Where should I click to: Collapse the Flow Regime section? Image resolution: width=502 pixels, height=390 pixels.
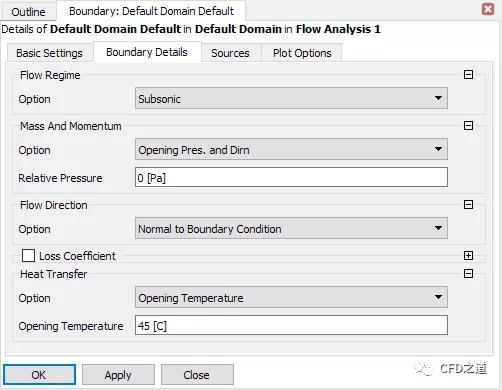pyautogui.click(x=468, y=74)
